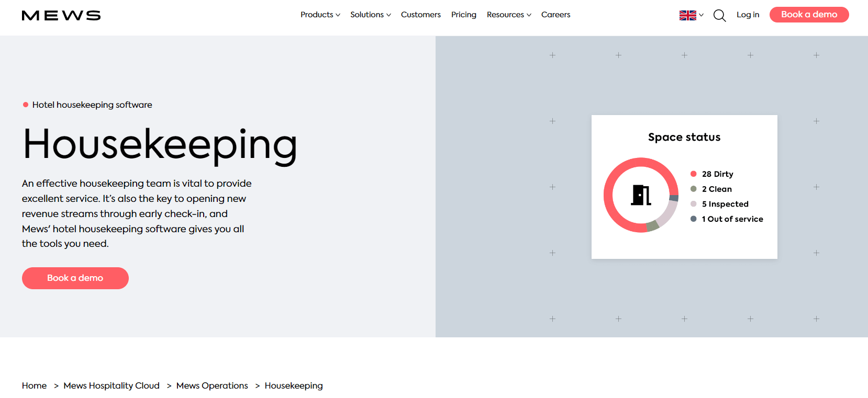Click the Mews logo
The height and width of the screenshot is (398, 868).
61,16
